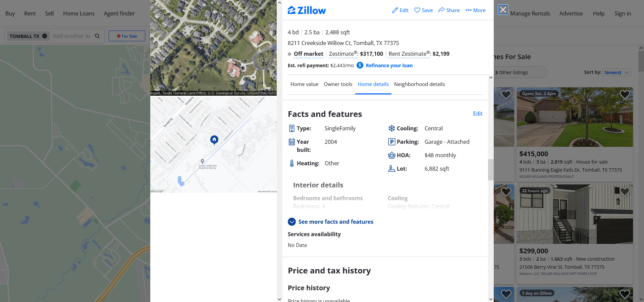
Task: Open the aerial satellite photo thumbnail
Action: click(213, 47)
